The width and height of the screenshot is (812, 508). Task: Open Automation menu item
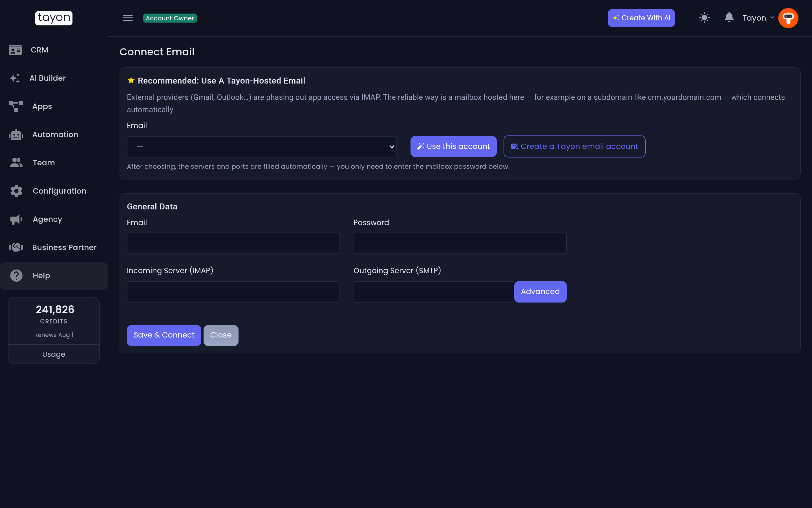point(54,135)
